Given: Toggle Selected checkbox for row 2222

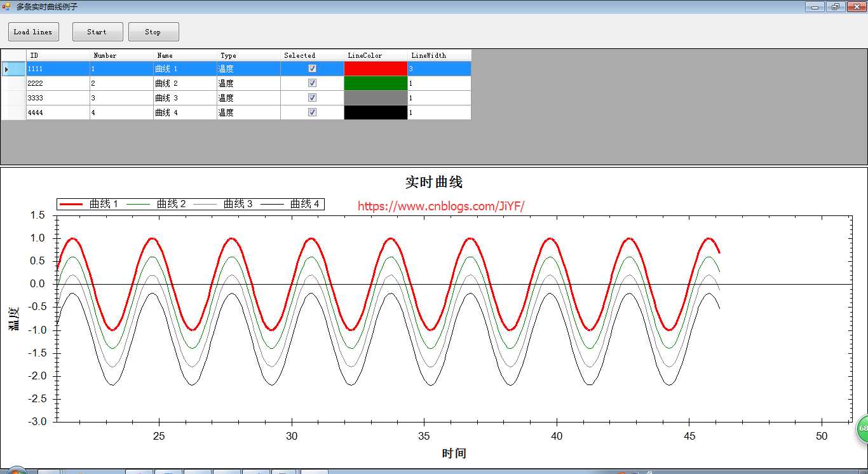Looking at the screenshot, I should (312, 83).
